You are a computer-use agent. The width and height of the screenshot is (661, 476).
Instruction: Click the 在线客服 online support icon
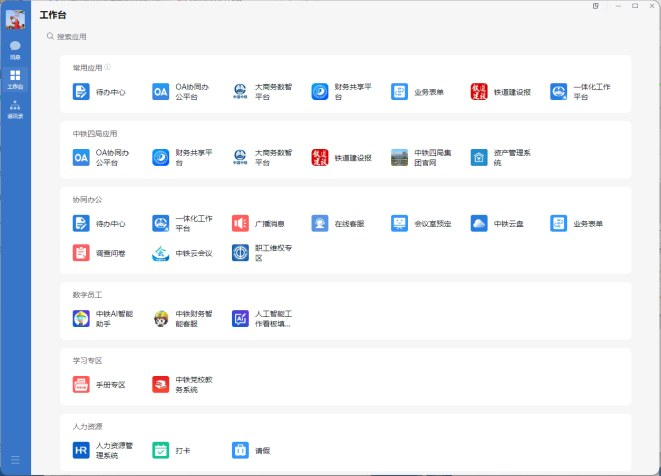(320, 223)
